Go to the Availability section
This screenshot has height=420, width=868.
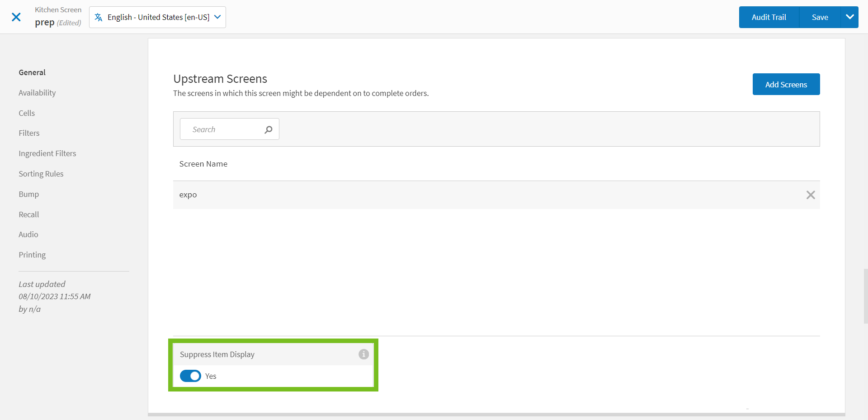[37, 93]
